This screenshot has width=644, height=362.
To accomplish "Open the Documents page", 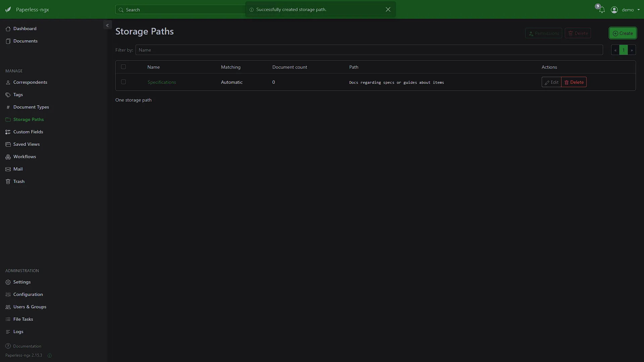I will (25, 41).
